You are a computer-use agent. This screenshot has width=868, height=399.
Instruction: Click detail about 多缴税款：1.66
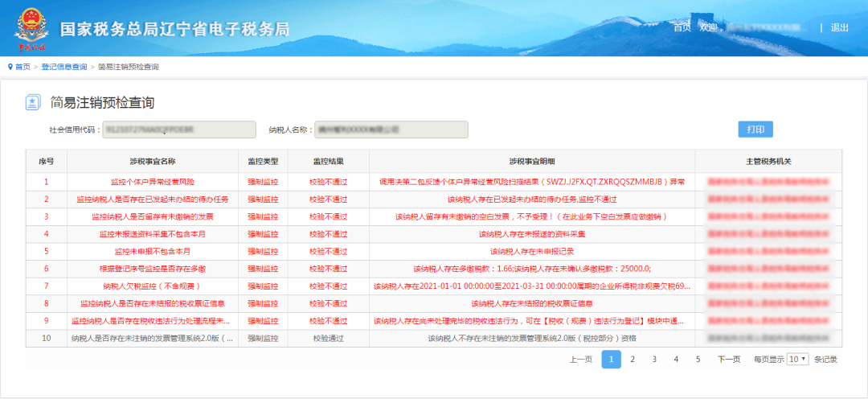[532, 269]
